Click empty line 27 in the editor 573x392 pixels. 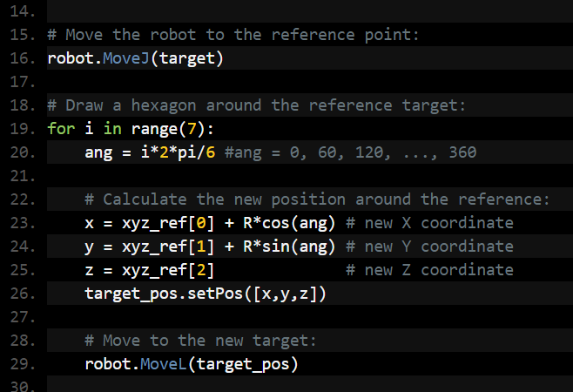pyautogui.click(x=261, y=317)
